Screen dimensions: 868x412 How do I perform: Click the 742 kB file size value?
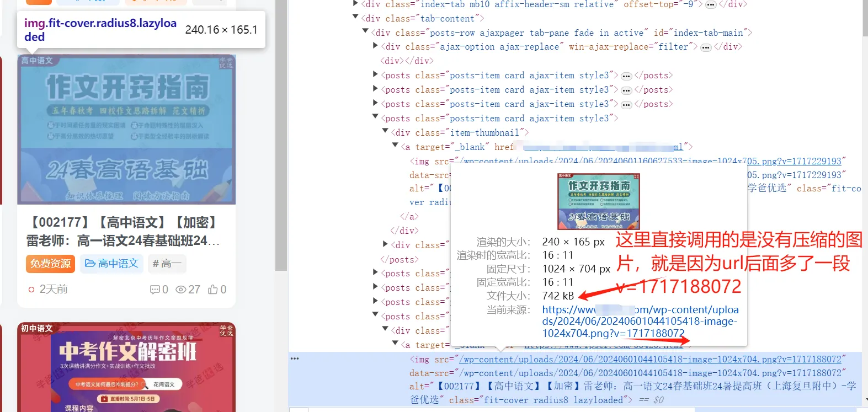click(558, 296)
